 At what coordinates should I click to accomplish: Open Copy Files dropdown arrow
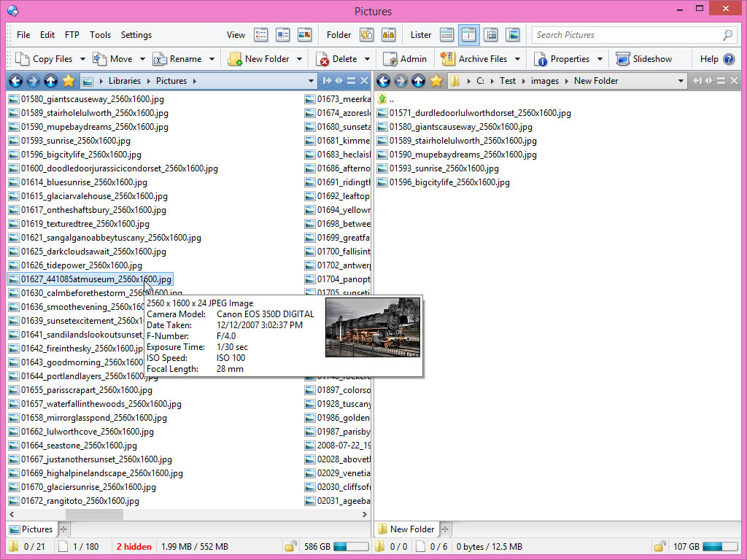click(x=82, y=59)
